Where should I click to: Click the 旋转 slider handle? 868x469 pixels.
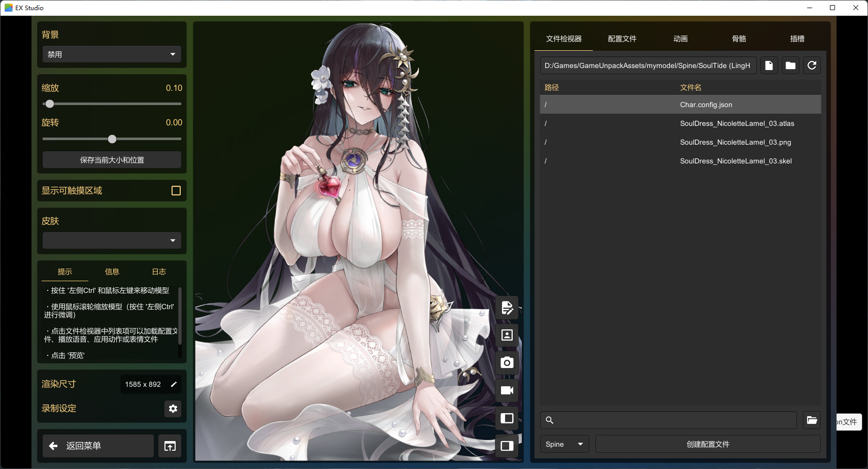click(x=112, y=139)
